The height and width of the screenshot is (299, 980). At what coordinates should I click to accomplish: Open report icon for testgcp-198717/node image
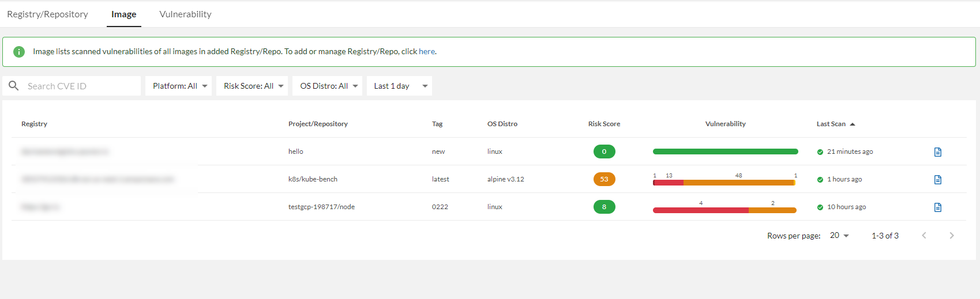tap(937, 207)
